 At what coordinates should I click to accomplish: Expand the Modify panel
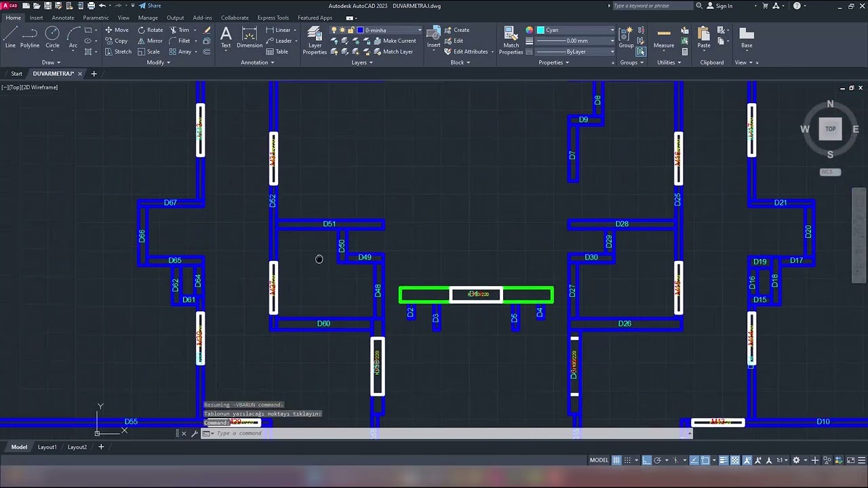[158, 62]
